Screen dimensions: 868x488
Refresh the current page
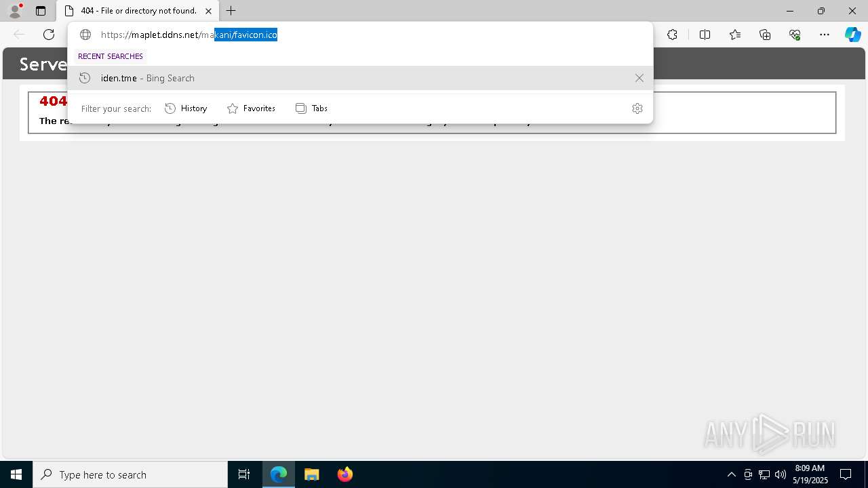tap(49, 35)
